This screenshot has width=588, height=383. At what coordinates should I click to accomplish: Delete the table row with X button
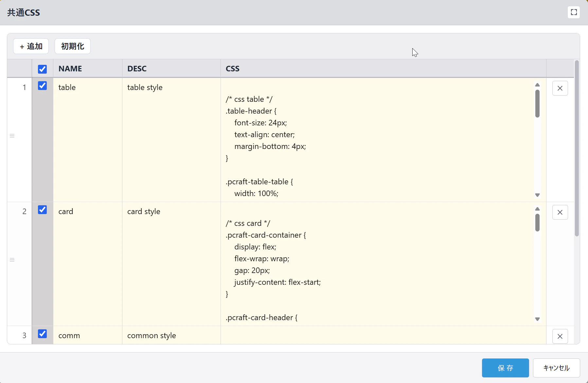[560, 88]
